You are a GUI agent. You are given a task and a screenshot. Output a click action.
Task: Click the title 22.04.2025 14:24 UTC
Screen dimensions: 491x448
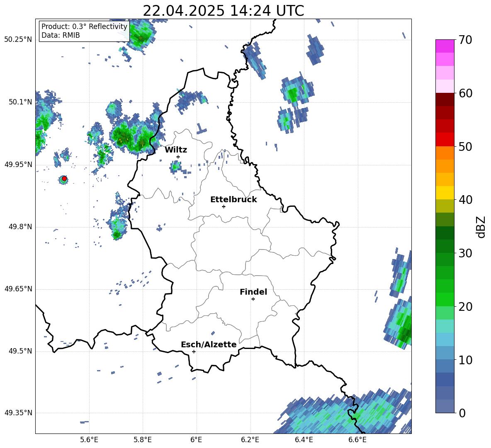(223, 11)
